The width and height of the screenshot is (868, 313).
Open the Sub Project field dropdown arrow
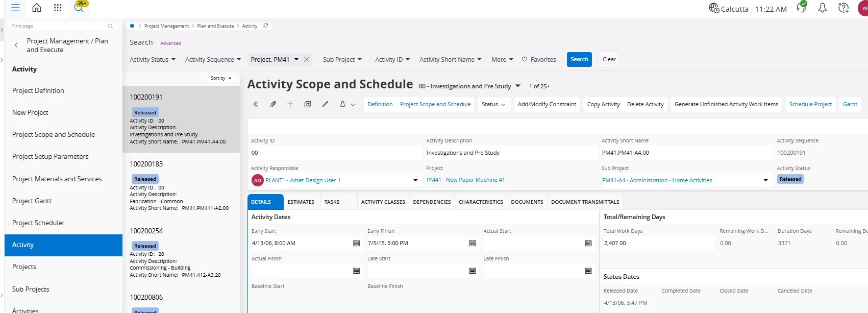(x=765, y=180)
